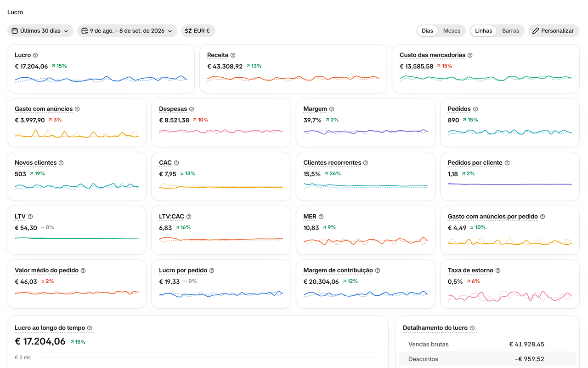Click help icon next to Receita
The width and height of the screenshot is (588, 368).
pos(233,55)
